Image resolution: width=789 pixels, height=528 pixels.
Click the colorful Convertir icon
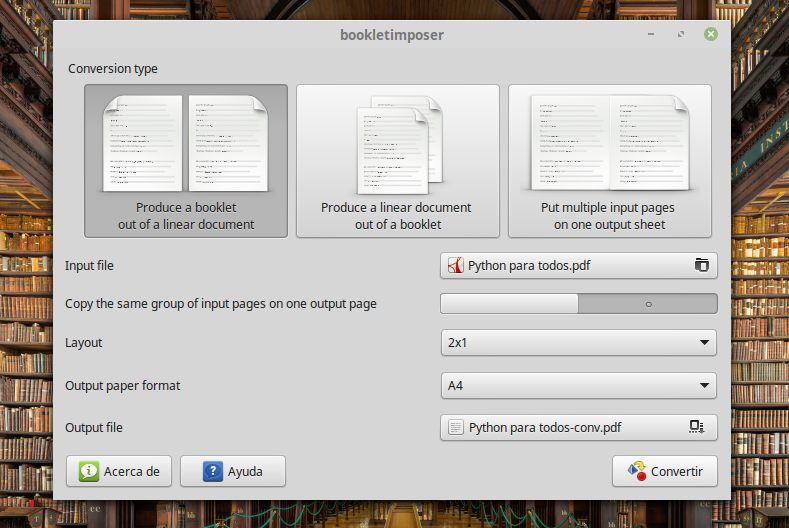(x=636, y=471)
